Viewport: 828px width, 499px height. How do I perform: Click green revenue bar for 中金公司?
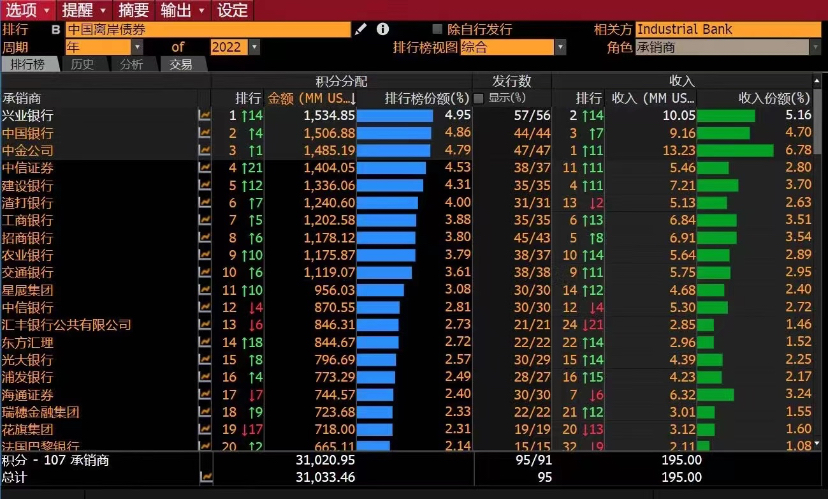click(x=735, y=150)
